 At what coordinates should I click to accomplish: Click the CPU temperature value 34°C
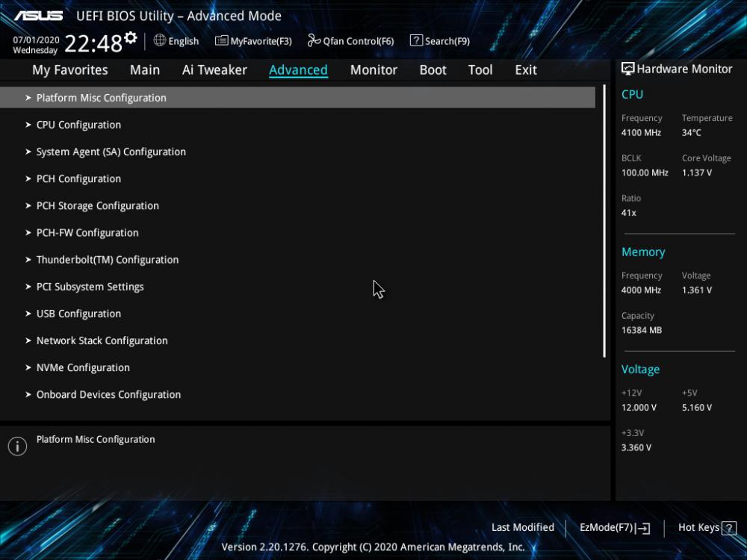[x=691, y=133]
